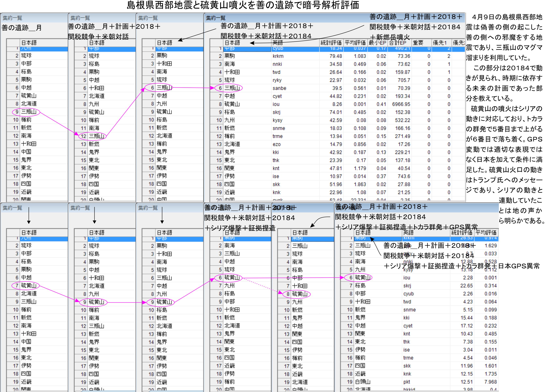The width and height of the screenshot is (549, 392).
Task: Click the 1.735 value in knk row
Action: [x=490, y=374]
